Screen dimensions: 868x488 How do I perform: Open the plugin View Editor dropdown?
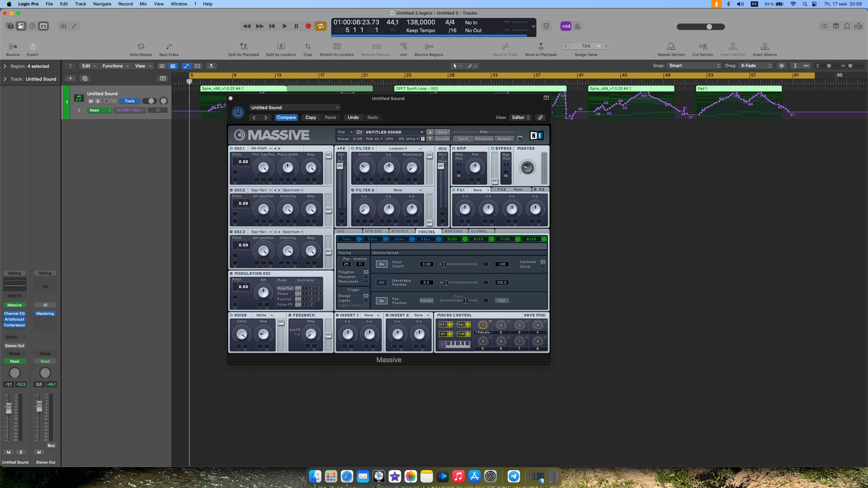coord(520,118)
